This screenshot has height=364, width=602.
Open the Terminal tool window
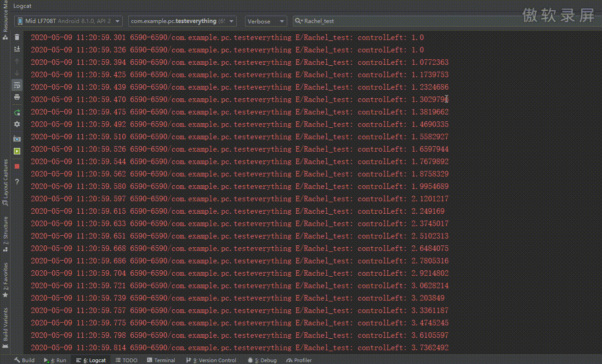click(161, 360)
